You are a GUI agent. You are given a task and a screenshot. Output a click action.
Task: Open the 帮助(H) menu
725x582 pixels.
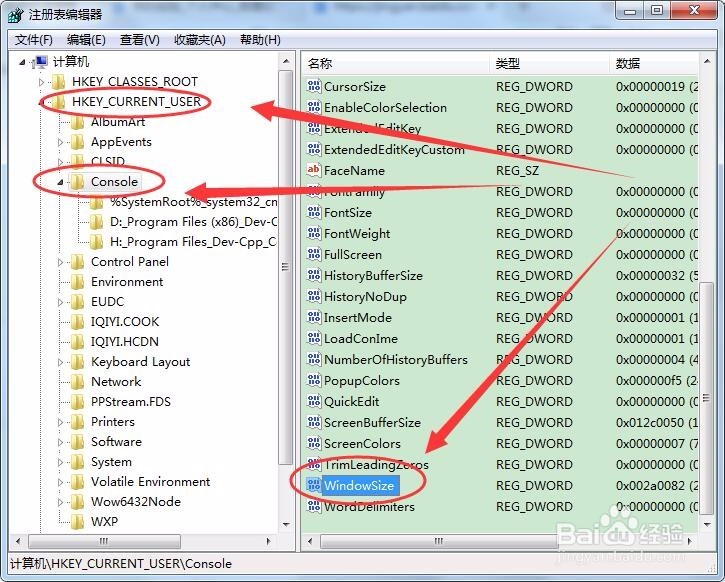pyautogui.click(x=260, y=40)
